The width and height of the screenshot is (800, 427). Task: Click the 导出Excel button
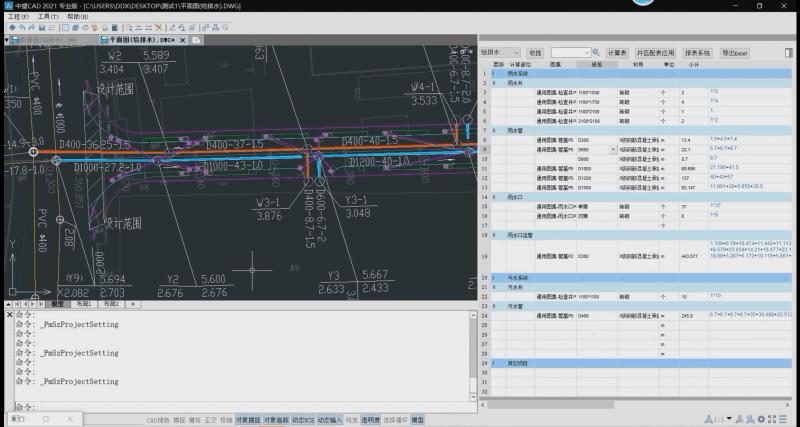pos(735,52)
